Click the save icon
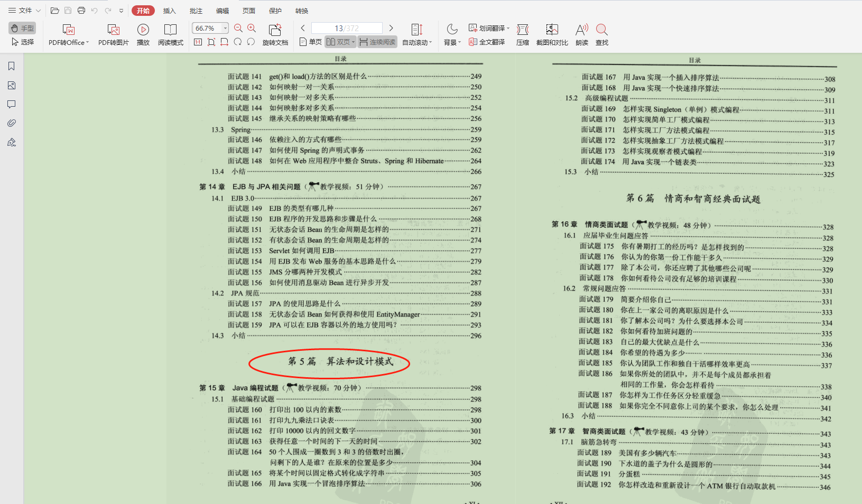Image resolution: width=862 pixels, height=504 pixels. coord(68,11)
